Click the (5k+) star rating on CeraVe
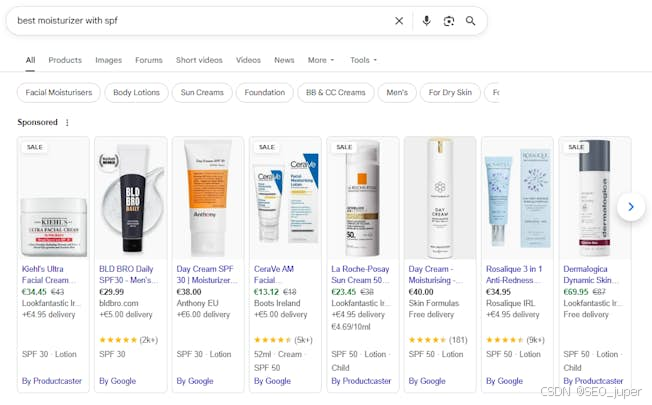The width and height of the screenshot is (652, 405). [x=283, y=340]
